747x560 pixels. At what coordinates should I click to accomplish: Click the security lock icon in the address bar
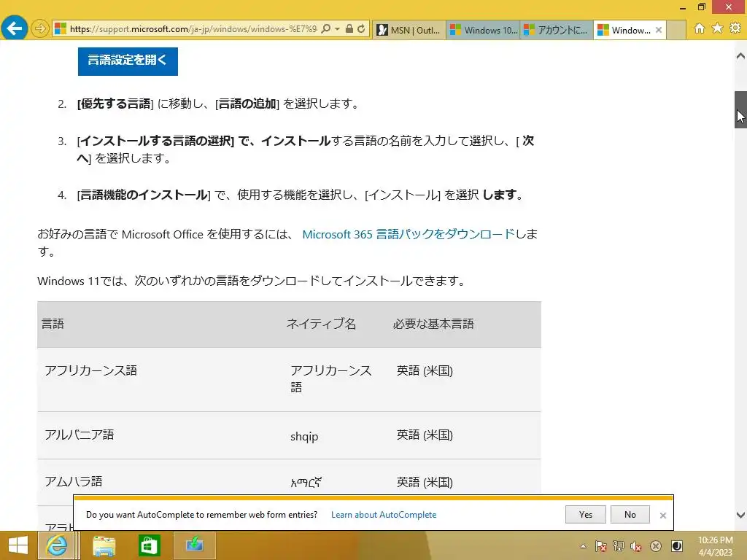pyautogui.click(x=349, y=29)
